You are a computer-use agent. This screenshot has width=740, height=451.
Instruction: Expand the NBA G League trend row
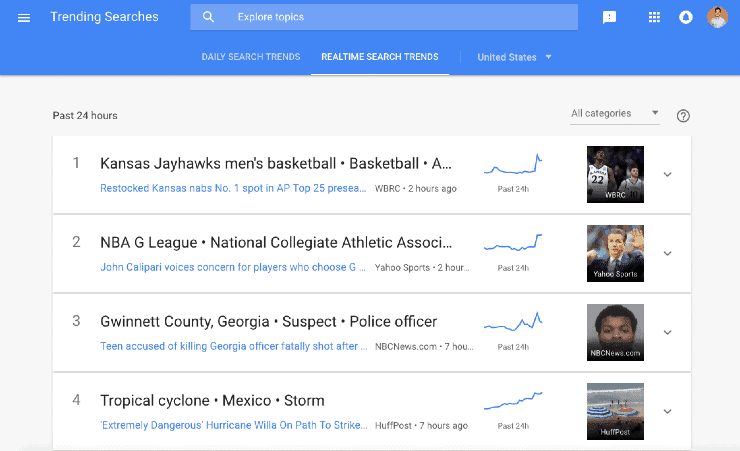pos(668,253)
